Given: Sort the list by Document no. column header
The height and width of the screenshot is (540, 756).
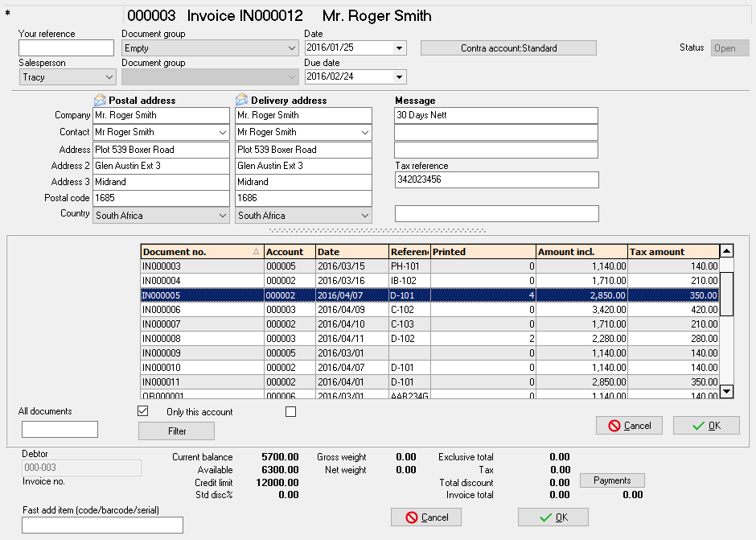Looking at the screenshot, I should [x=201, y=252].
